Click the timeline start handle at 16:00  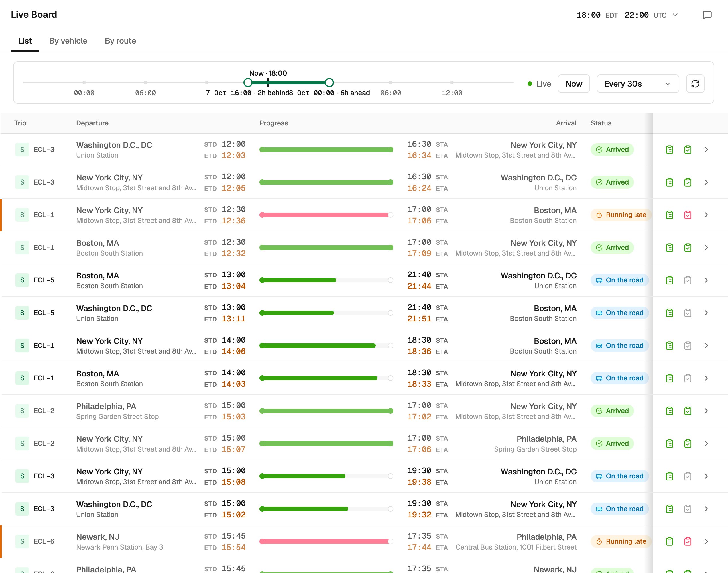pos(248,82)
